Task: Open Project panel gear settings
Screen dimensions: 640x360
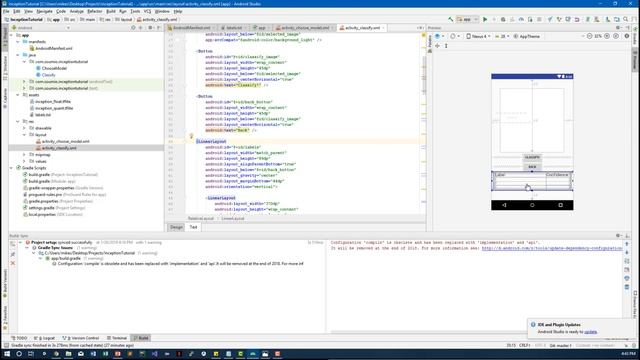Action: 150,28
